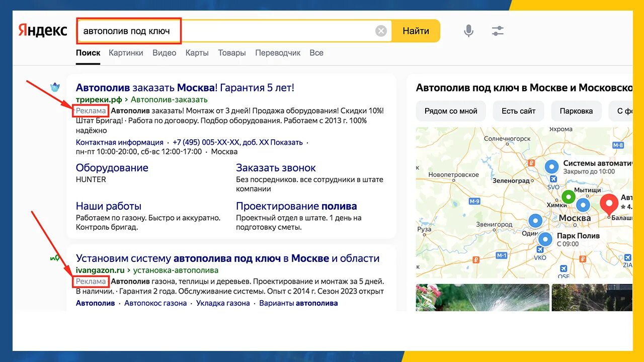Apply the Парковка filter
The height and width of the screenshot is (362, 644).
[576, 111]
